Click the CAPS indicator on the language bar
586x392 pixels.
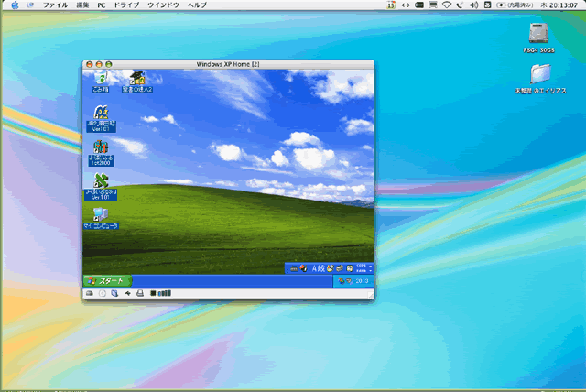361,266
